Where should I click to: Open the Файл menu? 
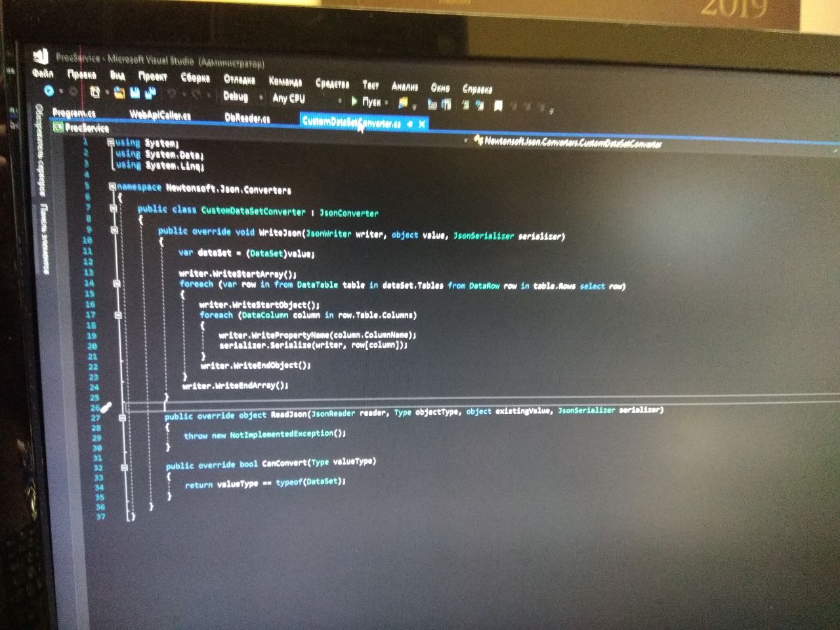click(x=43, y=73)
